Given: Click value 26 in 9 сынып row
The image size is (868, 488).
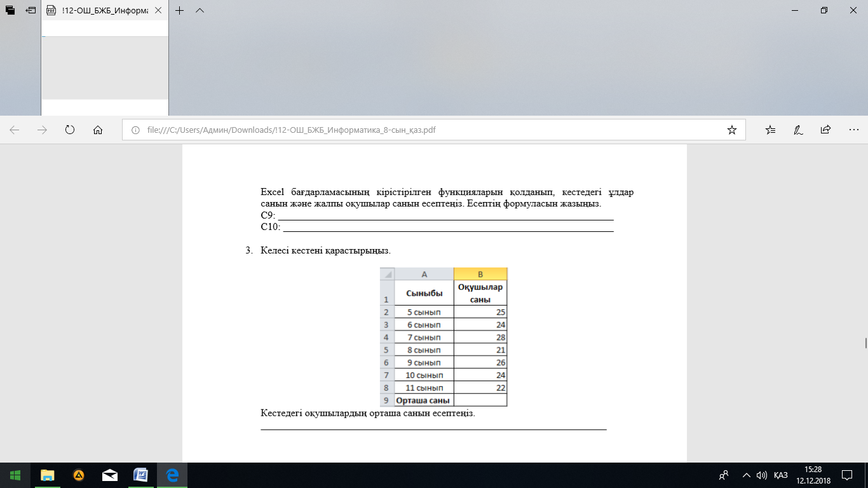Looking at the screenshot, I should click(x=480, y=363).
